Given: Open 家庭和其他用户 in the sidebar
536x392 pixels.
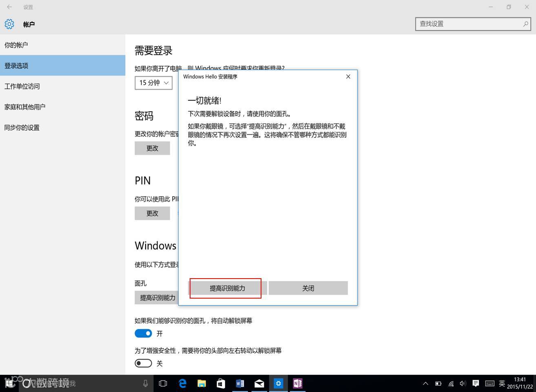Looking at the screenshot, I should (x=62, y=107).
